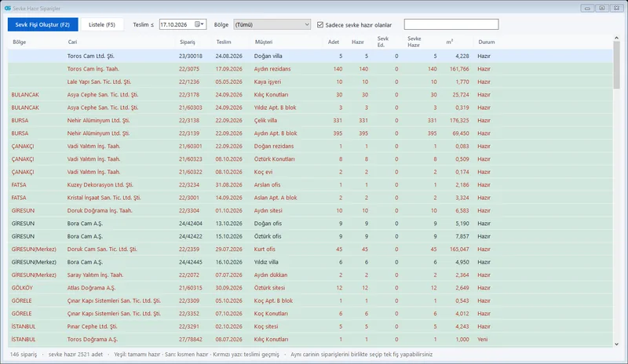
Task: Open the Teslim date calendar picker icon
Action: coord(199,24)
